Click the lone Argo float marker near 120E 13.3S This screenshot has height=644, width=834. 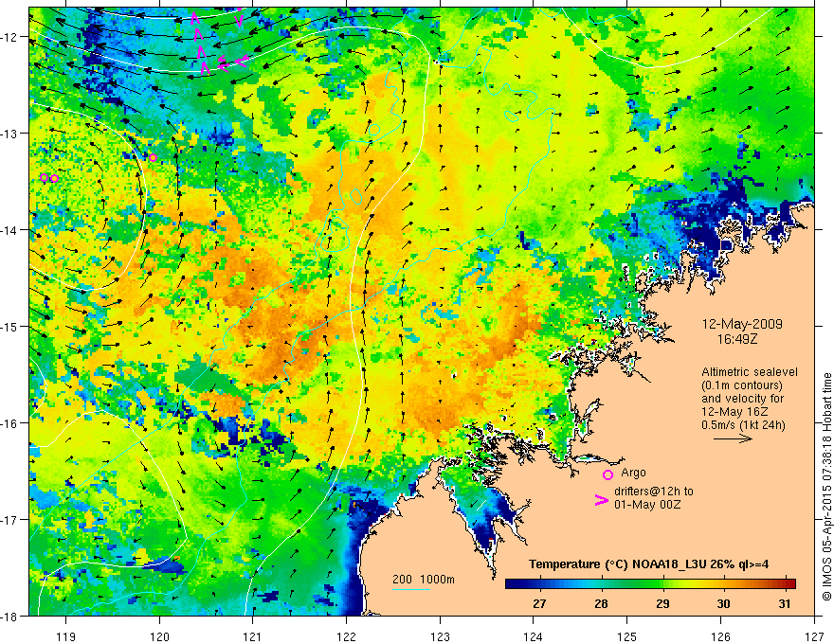[x=154, y=158]
